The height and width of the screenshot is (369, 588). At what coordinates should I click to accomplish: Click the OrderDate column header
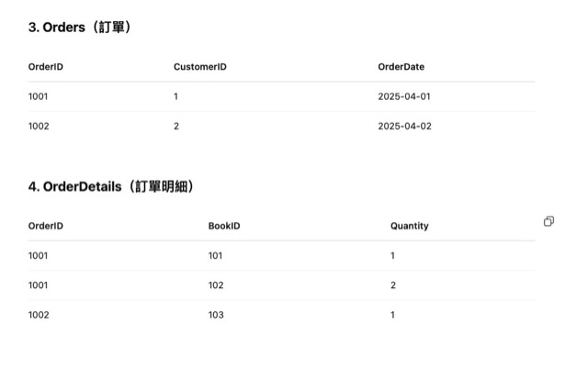[401, 67]
